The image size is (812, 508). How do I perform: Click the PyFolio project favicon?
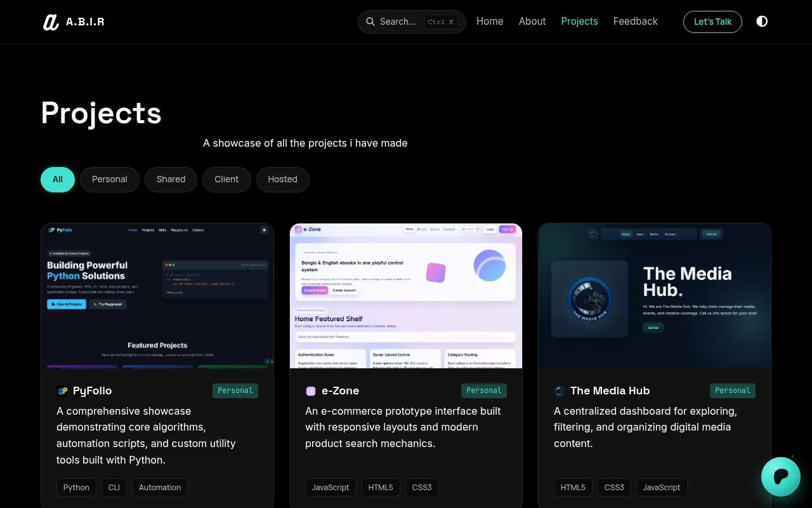coord(62,391)
